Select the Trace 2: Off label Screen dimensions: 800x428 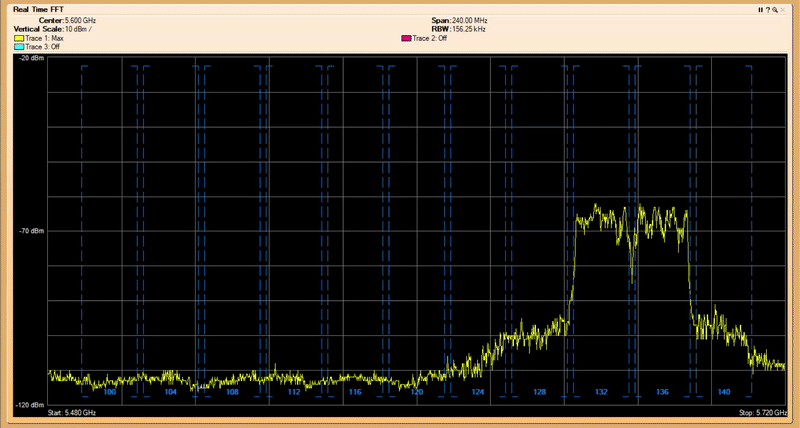point(430,38)
